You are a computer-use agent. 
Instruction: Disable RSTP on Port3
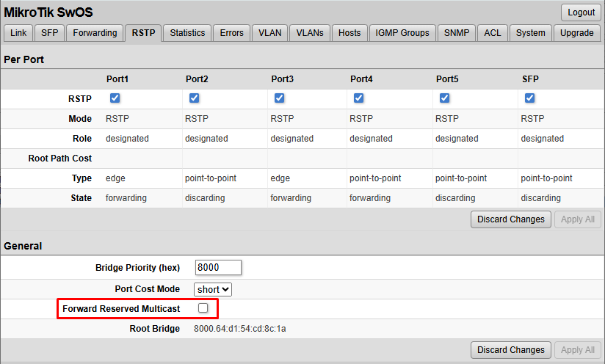click(x=279, y=98)
